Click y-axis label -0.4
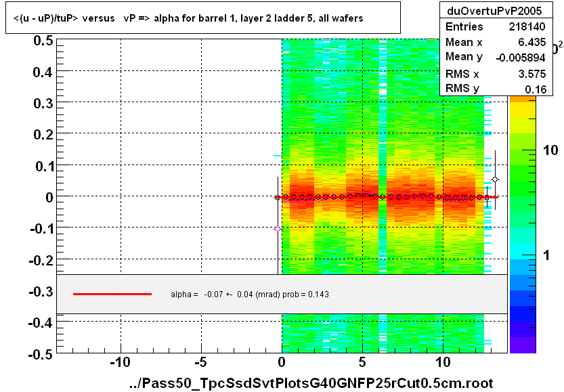 [41, 322]
